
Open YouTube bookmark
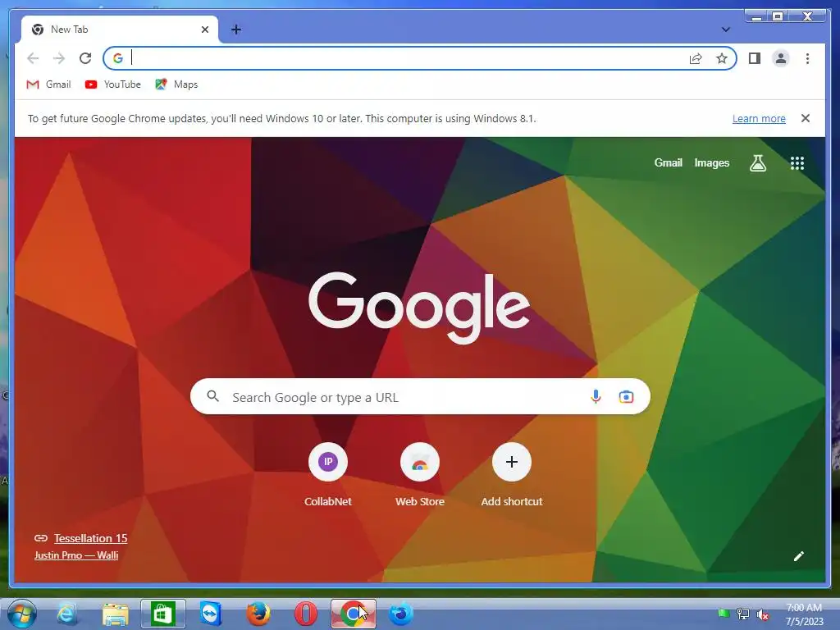pyautogui.click(x=113, y=84)
